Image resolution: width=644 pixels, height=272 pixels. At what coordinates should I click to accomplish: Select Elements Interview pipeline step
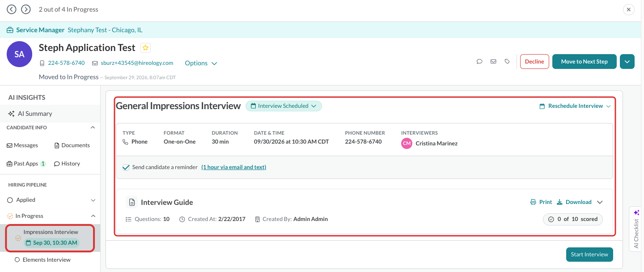[x=47, y=260]
